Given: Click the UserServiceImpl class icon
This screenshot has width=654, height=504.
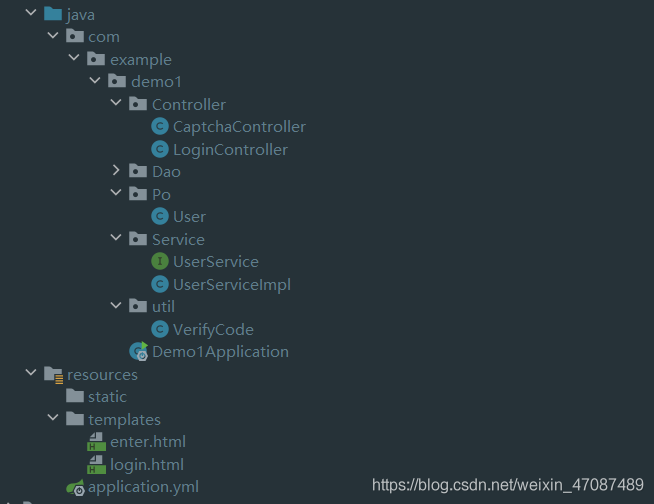Looking at the screenshot, I should pos(159,285).
